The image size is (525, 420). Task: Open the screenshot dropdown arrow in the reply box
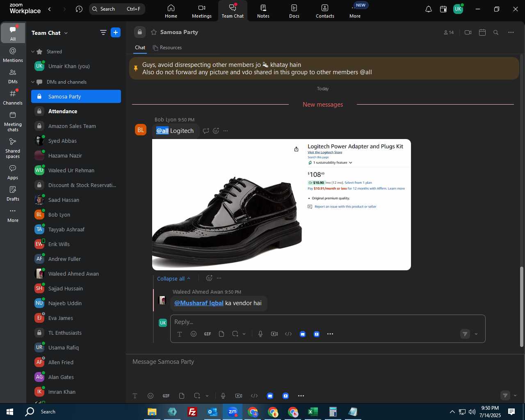click(244, 334)
